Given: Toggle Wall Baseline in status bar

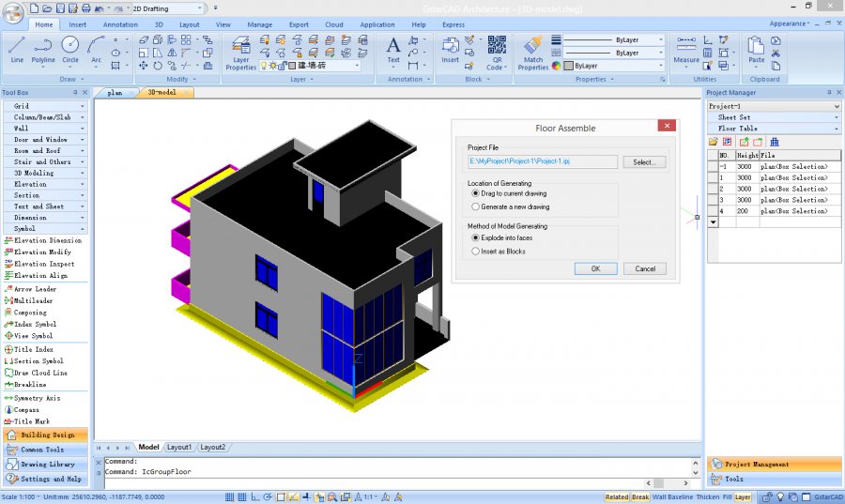Looking at the screenshot, I should tap(672, 497).
